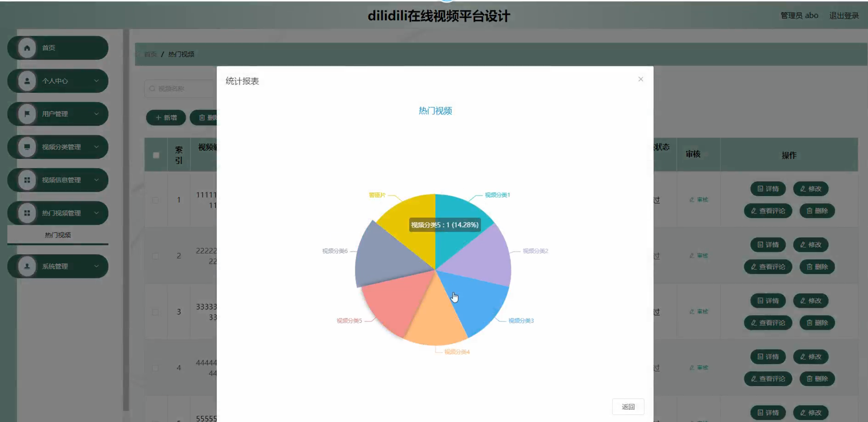
Task: Check the checkbox for row 3
Action: (x=155, y=312)
